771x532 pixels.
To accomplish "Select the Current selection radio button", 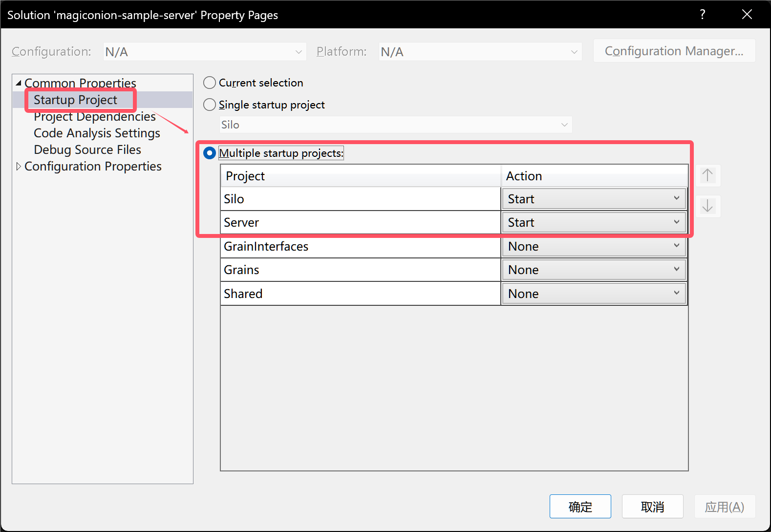I will [210, 83].
